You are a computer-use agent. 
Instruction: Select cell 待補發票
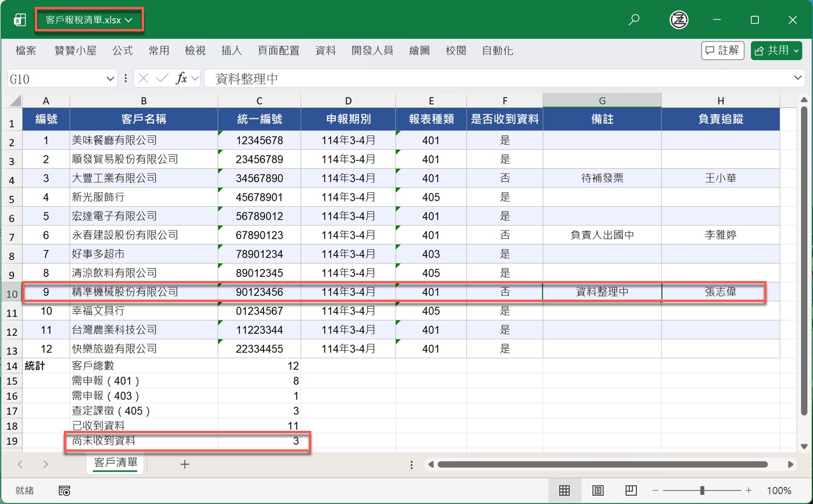point(602,178)
